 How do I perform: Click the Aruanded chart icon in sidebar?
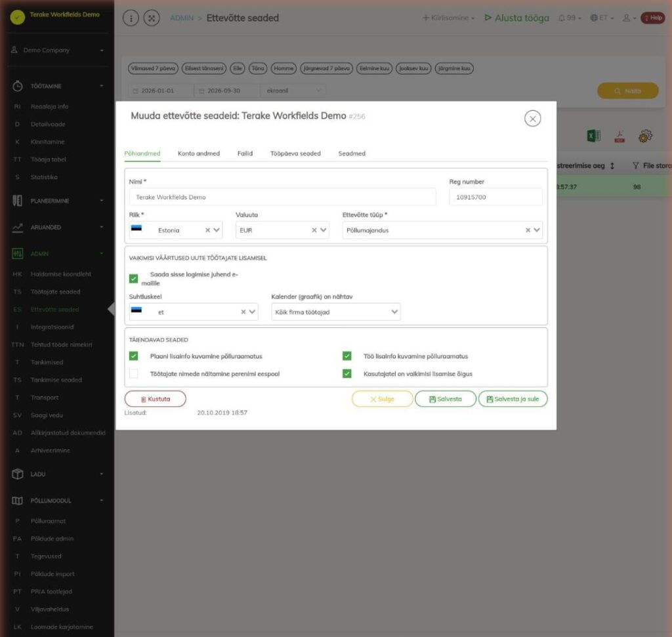18,227
